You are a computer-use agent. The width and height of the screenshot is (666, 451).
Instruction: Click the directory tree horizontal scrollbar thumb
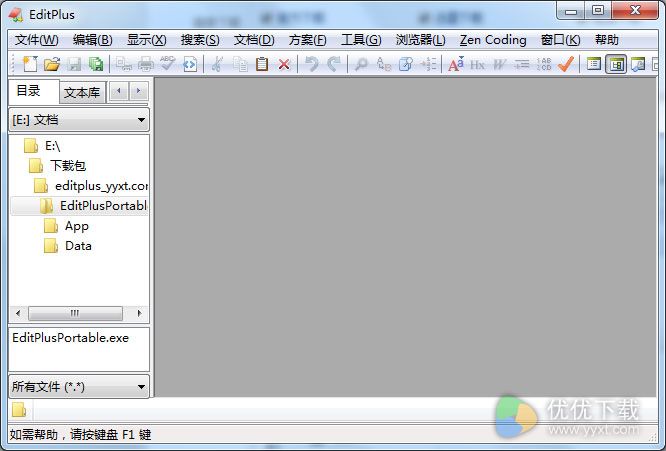tap(75, 313)
